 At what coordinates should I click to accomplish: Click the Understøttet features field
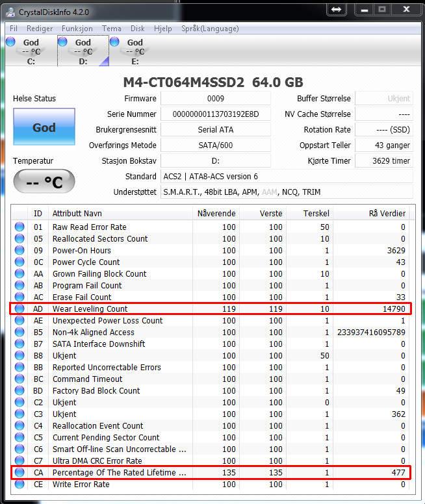[287, 192]
